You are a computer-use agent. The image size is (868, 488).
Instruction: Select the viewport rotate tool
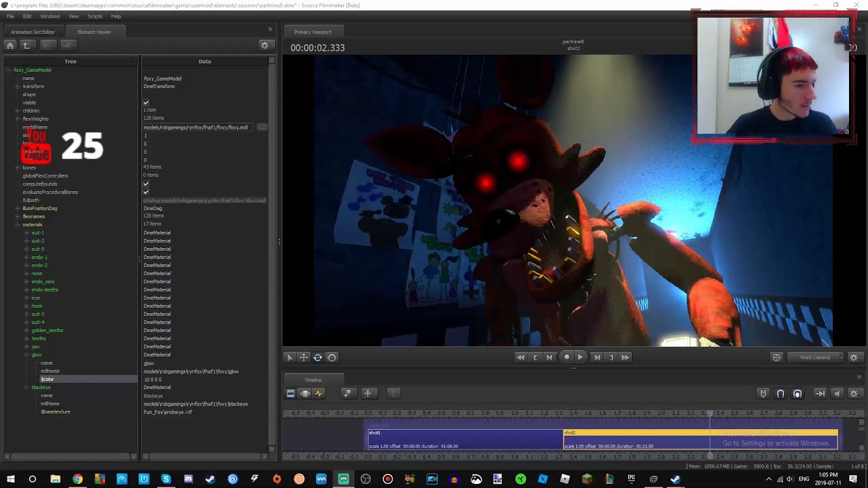tap(317, 357)
